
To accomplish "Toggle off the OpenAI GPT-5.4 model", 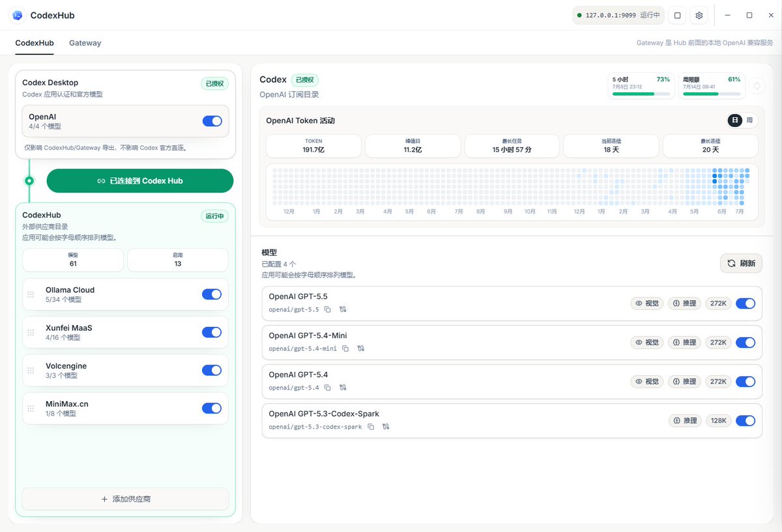I will coord(746,382).
